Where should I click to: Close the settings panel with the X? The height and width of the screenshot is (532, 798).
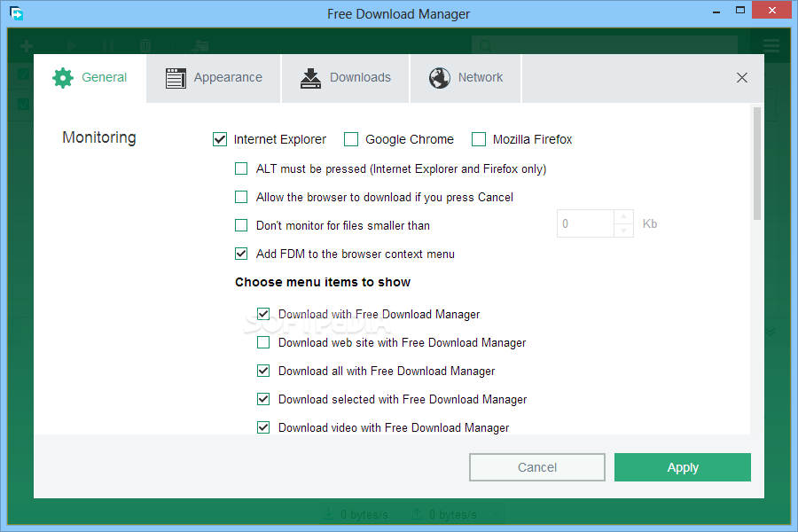tap(741, 77)
